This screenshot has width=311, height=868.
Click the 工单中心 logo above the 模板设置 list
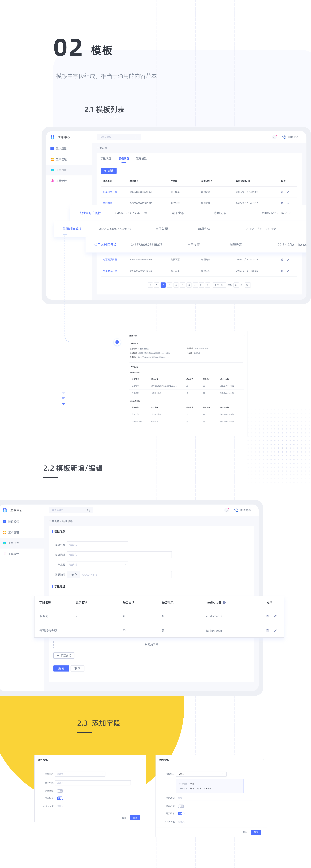tap(52, 137)
